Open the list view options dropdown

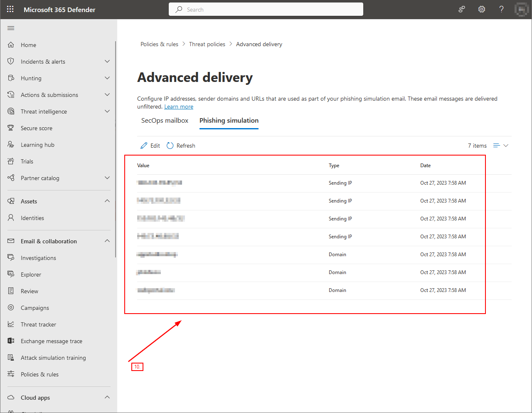501,146
